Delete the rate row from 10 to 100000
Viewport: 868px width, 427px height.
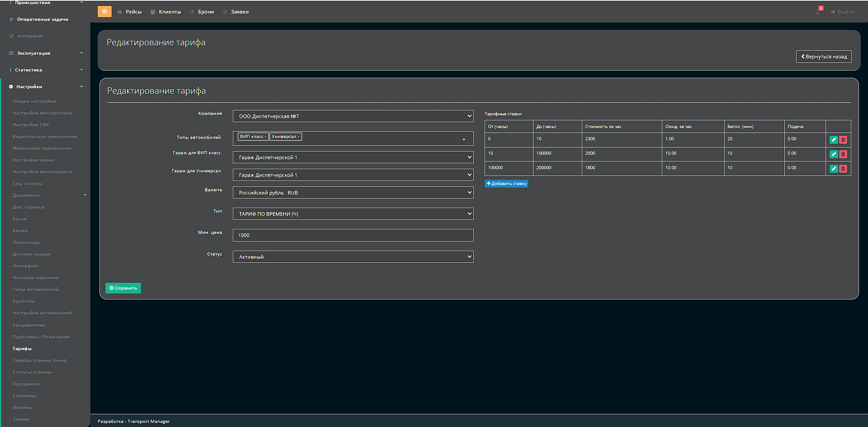[x=843, y=154]
